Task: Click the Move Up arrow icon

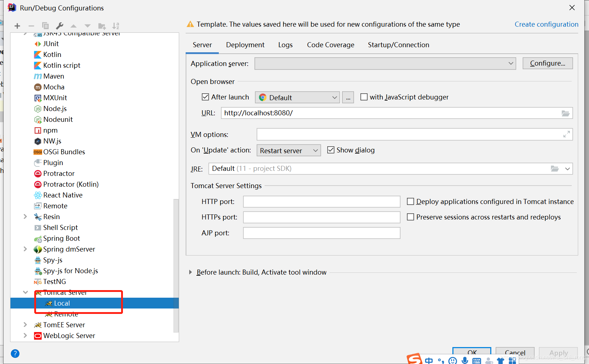Action: (x=74, y=26)
